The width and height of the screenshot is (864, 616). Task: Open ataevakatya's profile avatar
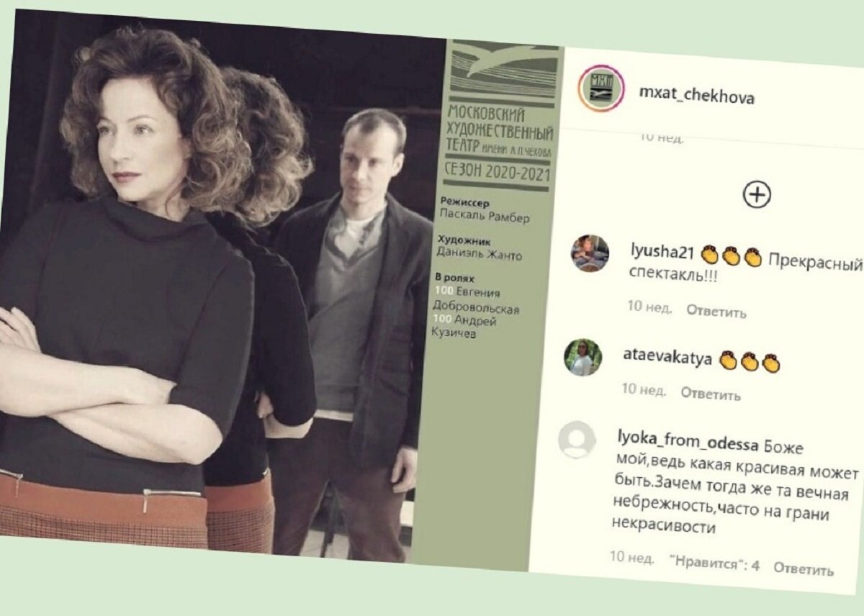click(582, 357)
